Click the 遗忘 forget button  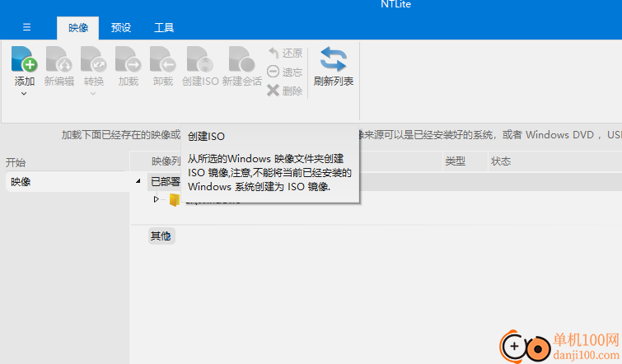(285, 72)
